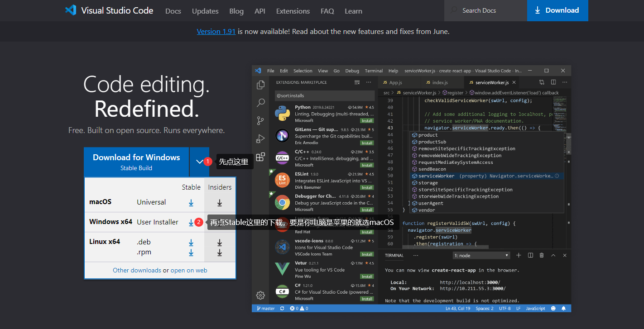Viewport: 644px width, 329px height.
Task: Open the Selection menu in the VS Code window
Action: (x=303, y=71)
